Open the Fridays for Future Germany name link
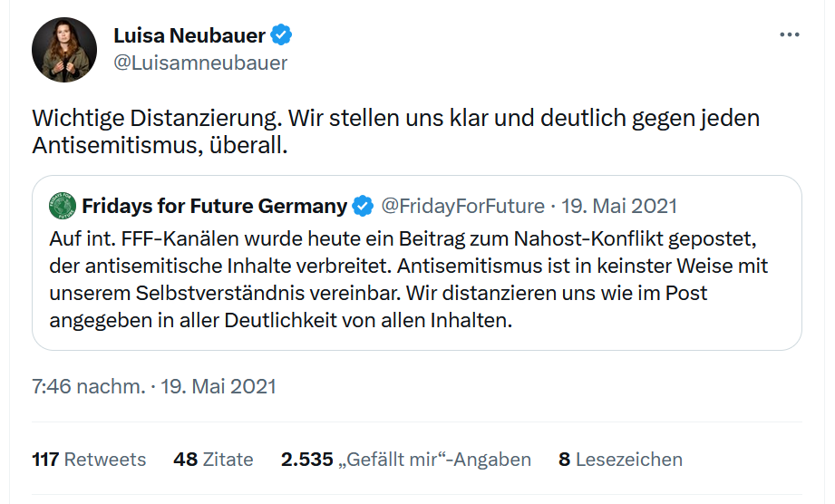The height and width of the screenshot is (504, 835). 214,206
